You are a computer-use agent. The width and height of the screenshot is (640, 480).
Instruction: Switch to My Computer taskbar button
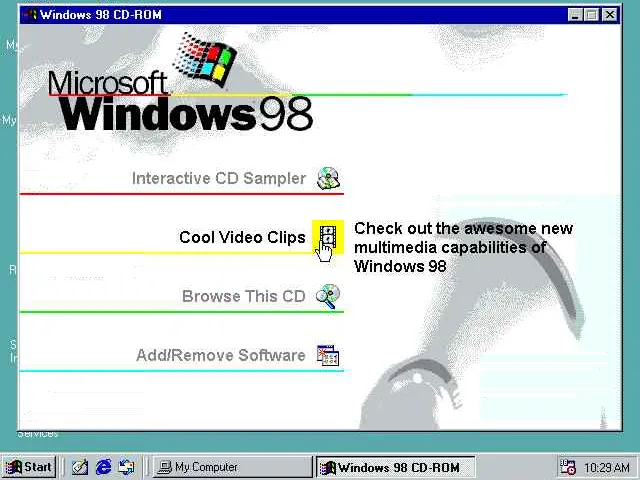232,467
